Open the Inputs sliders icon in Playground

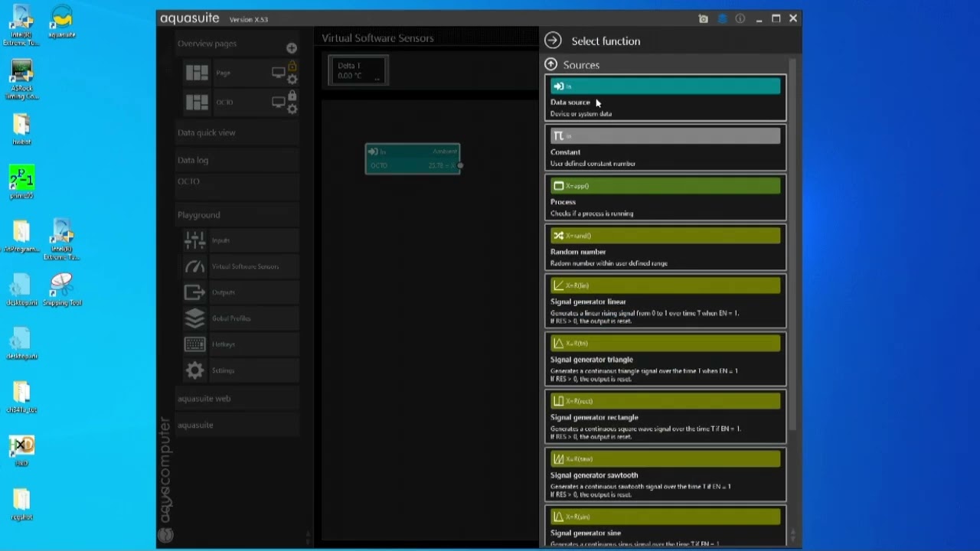click(x=195, y=240)
